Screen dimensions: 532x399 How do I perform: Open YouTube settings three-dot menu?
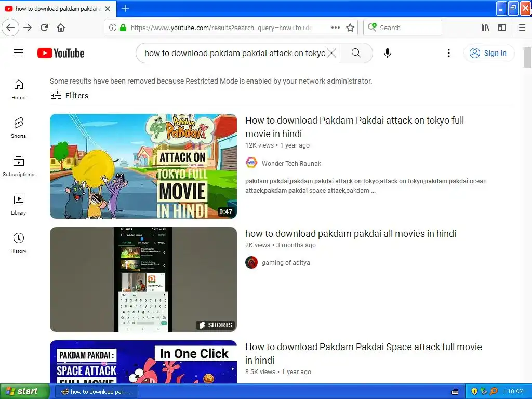[448, 53]
